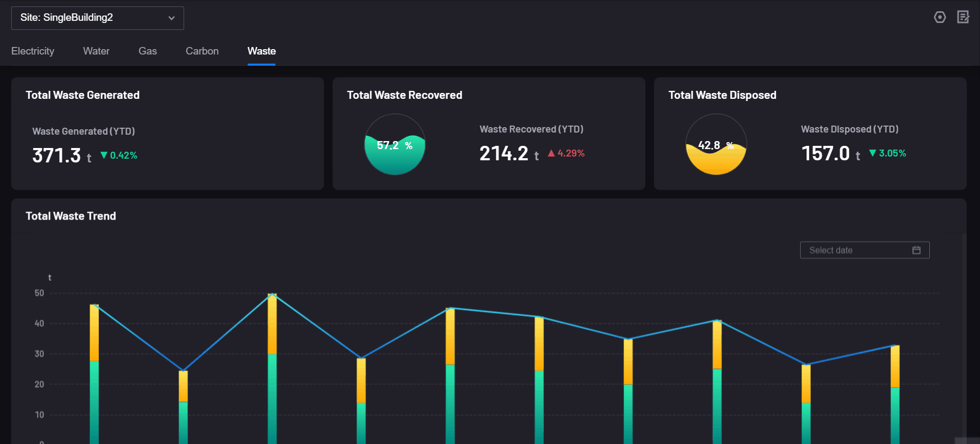The image size is (980, 444).
Task: Click the tallest bar in waste trend chart
Action: pyautogui.click(x=272, y=369)
